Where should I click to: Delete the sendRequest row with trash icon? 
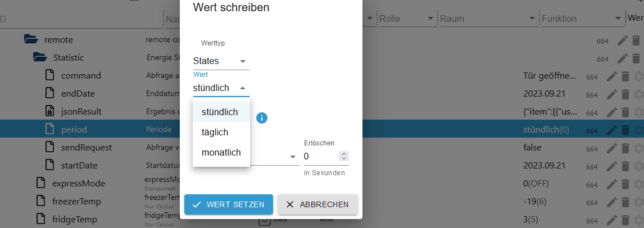[625, 148]
